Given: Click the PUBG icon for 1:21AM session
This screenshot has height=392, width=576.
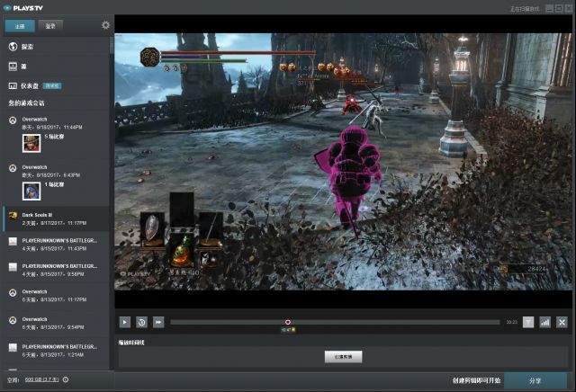Looking at the screenshot, I should [x=13, y=347].
